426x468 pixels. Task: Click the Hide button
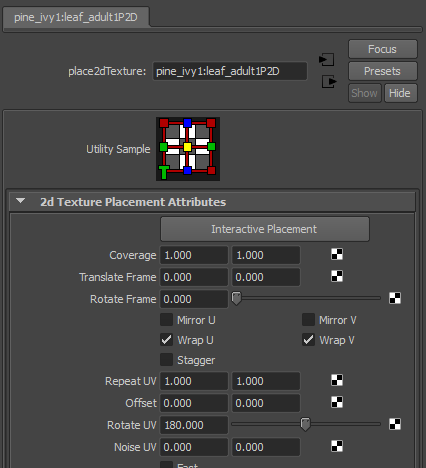point(400,93)
